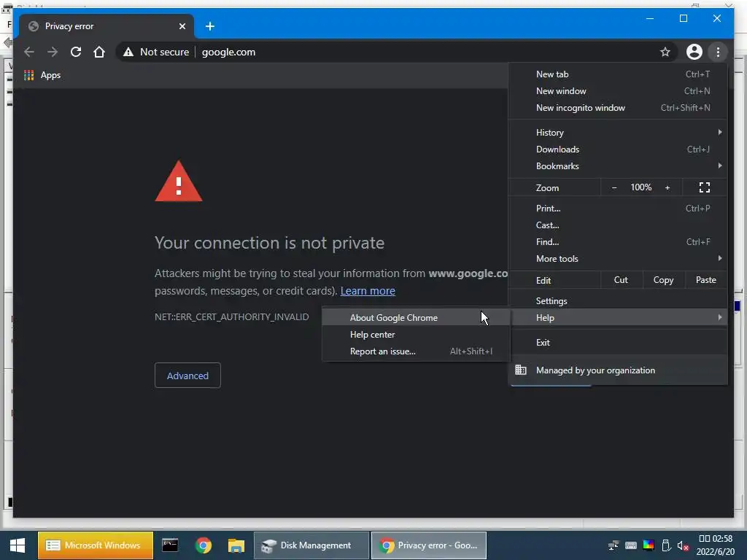Open Windows Start menu
Screen dimensions: 747x560
coord(18,545)
